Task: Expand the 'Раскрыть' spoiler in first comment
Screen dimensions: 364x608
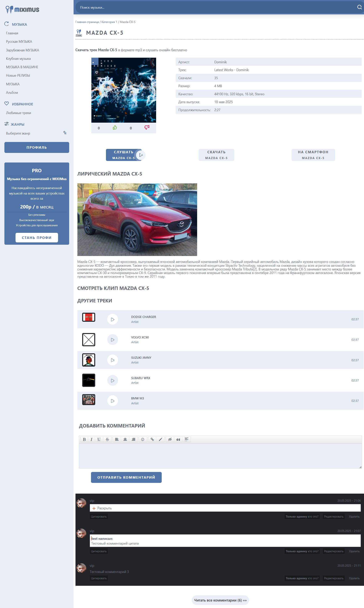Action: point(102,508)
